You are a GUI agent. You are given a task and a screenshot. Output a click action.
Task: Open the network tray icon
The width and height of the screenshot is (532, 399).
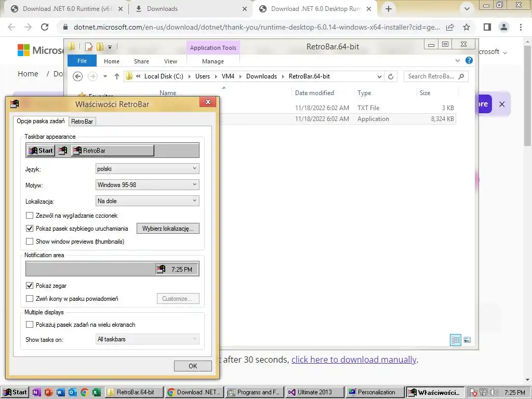click(484, 393)
